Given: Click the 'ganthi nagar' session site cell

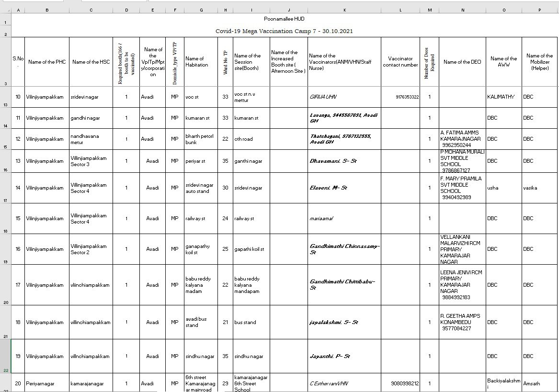Looking at the screenshot, I should click(x=251, y=161).
